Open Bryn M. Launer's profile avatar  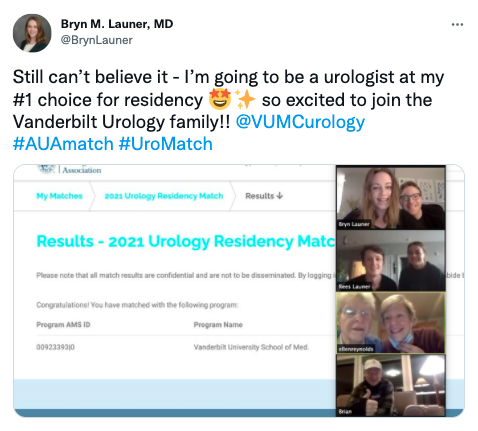32,33
